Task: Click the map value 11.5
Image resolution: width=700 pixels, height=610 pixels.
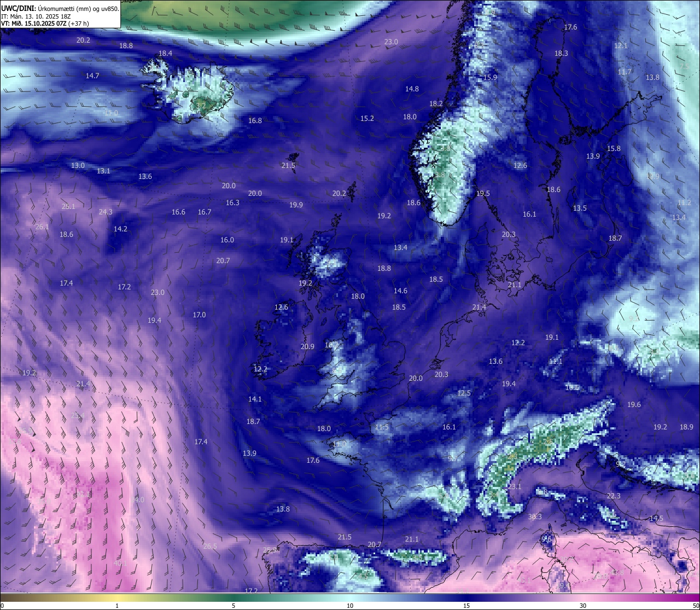Action: click(x=382, y=427)
